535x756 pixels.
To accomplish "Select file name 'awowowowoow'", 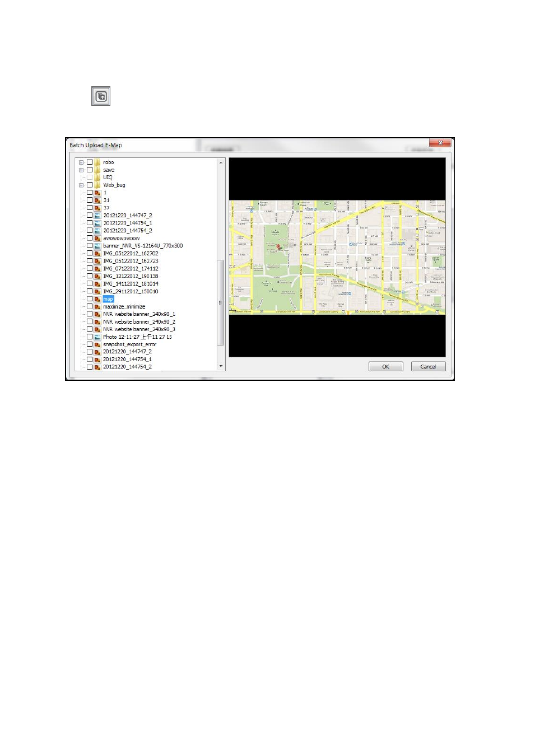I will [121, 238].
